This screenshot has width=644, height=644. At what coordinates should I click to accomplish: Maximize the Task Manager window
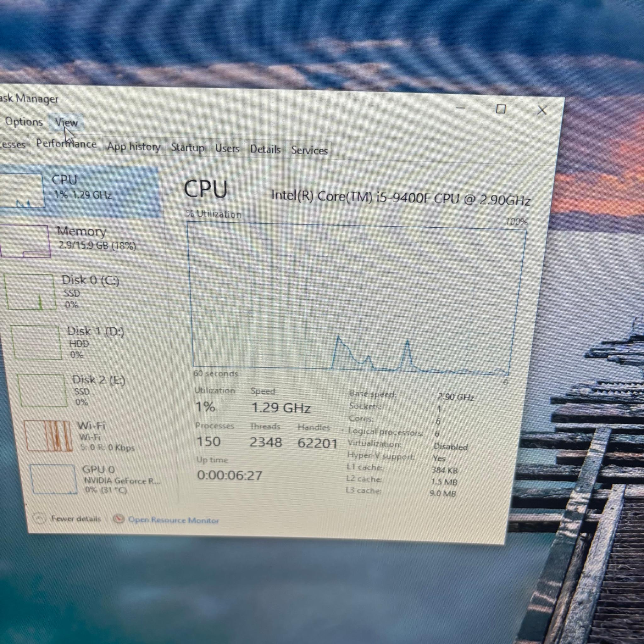(501, 109)
